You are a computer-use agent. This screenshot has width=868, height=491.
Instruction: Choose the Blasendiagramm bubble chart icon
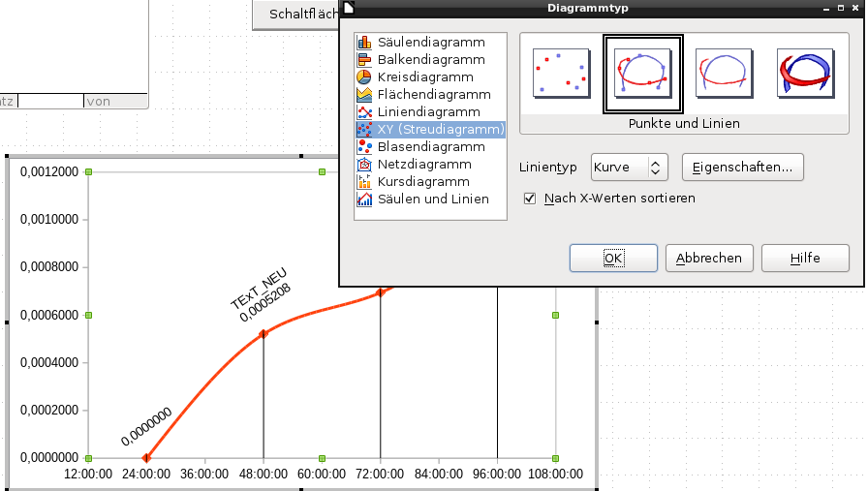(364, 147)
